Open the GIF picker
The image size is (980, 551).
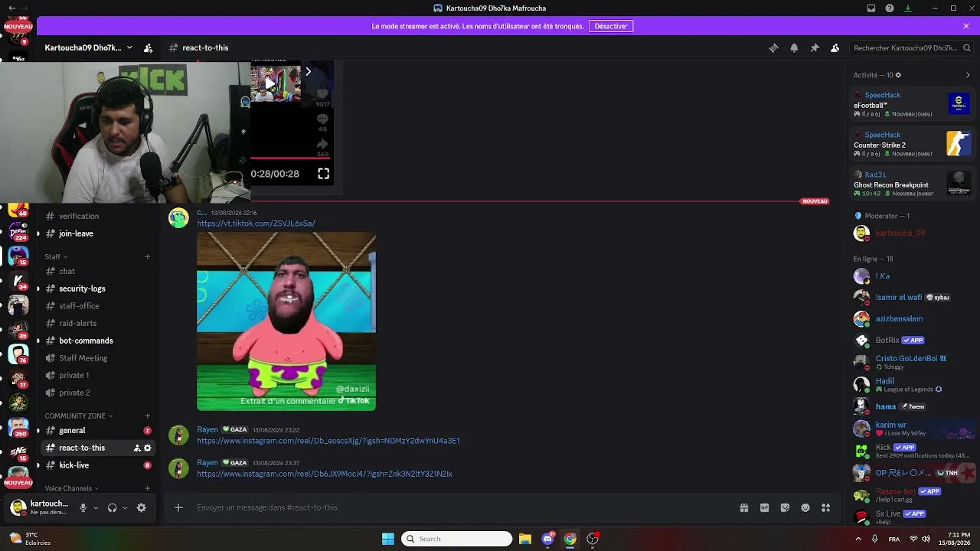(764, 507)
